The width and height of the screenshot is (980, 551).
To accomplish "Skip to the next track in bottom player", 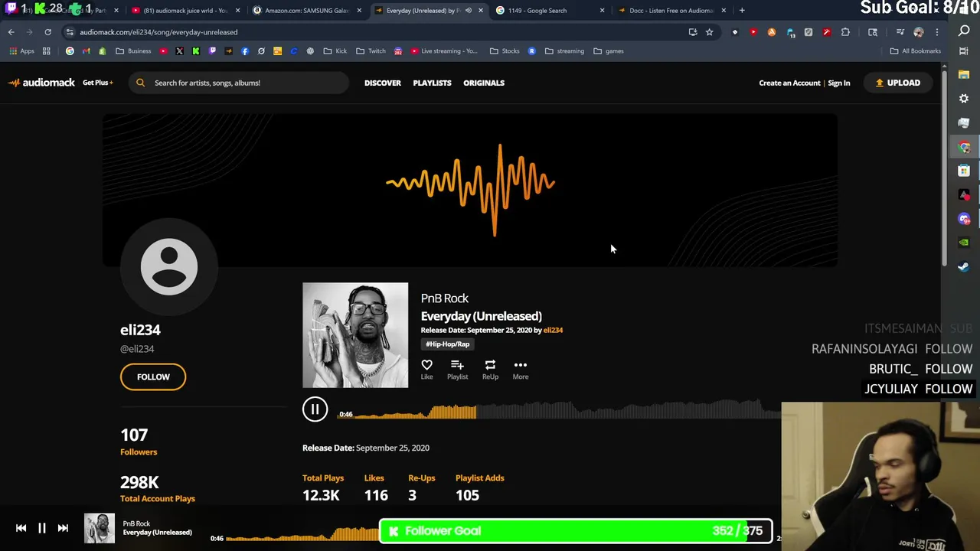I will [64, 528].
